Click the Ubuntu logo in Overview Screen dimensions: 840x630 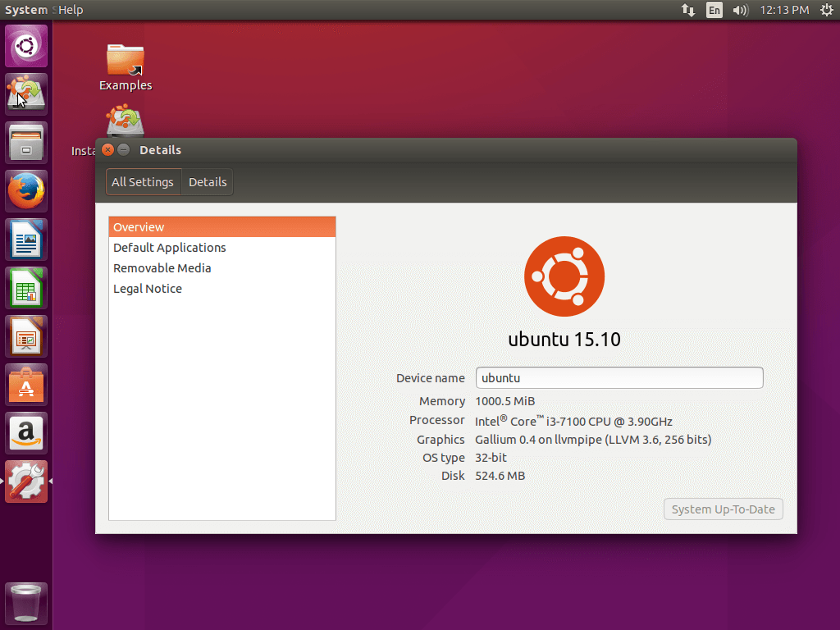point(564,276)
